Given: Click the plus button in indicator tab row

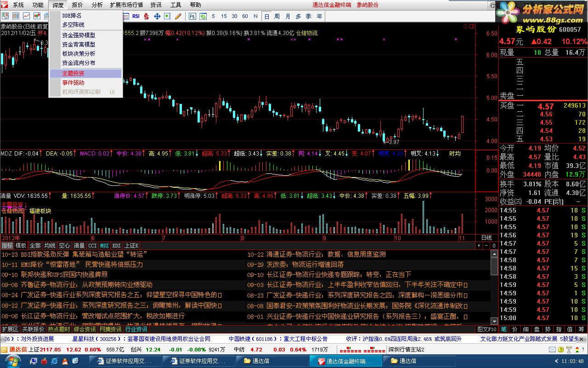Looking at the screenshot, I should (478, 246).
